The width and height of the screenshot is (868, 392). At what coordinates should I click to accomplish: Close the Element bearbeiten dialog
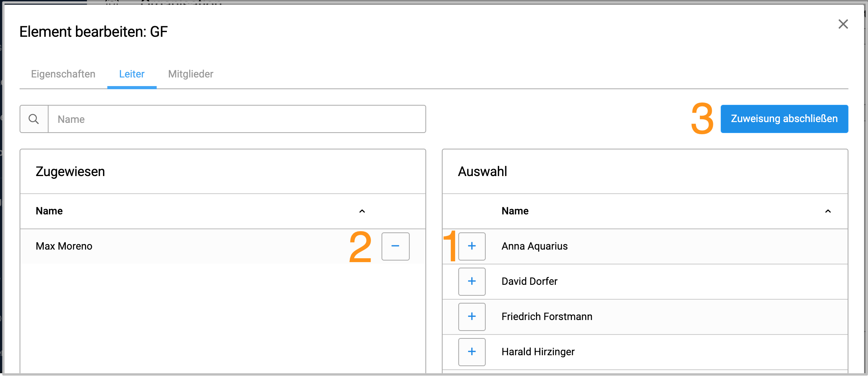point(843,24)
